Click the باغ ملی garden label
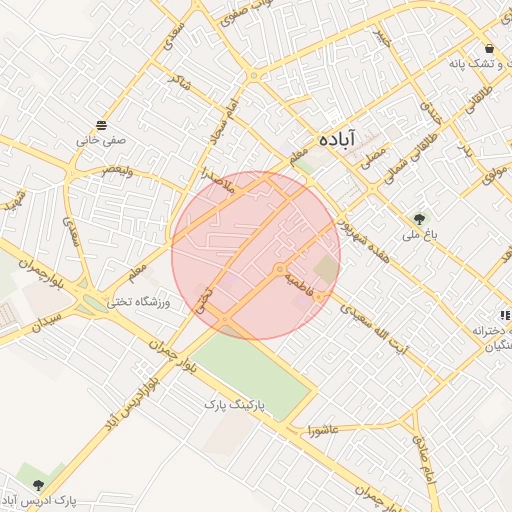Viewport: 512px width, 512px height. (x=419, y=235)
